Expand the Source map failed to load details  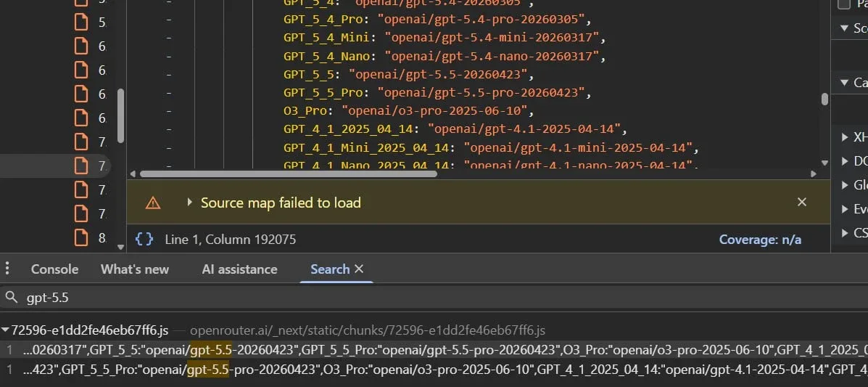[190, 203]
